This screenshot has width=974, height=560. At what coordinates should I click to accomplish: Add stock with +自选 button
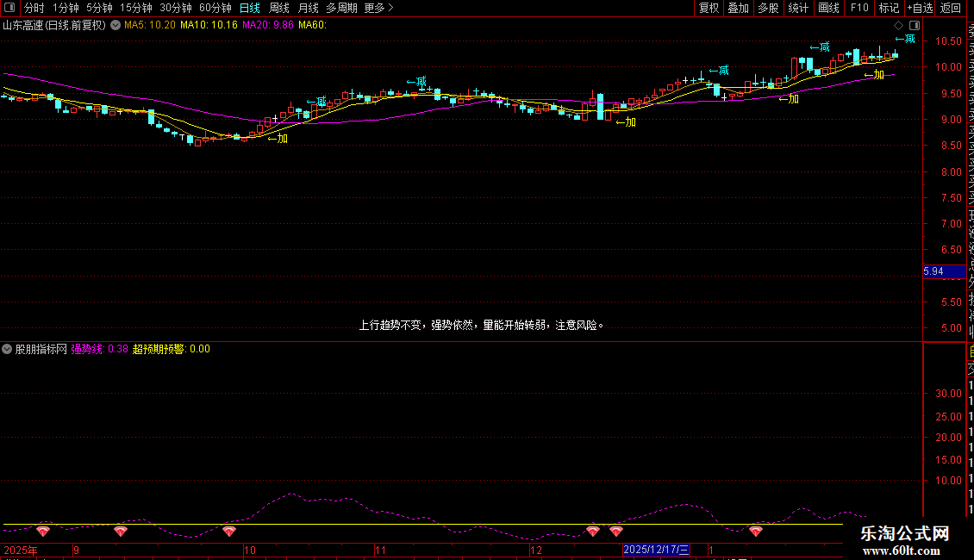pyautogui.click(x=920, y=8)
